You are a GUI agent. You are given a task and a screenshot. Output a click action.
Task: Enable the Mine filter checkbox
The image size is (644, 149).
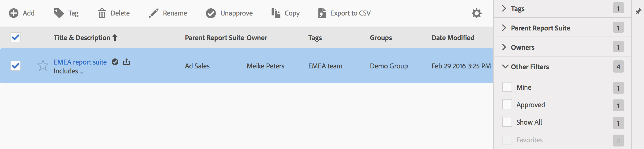507,87
